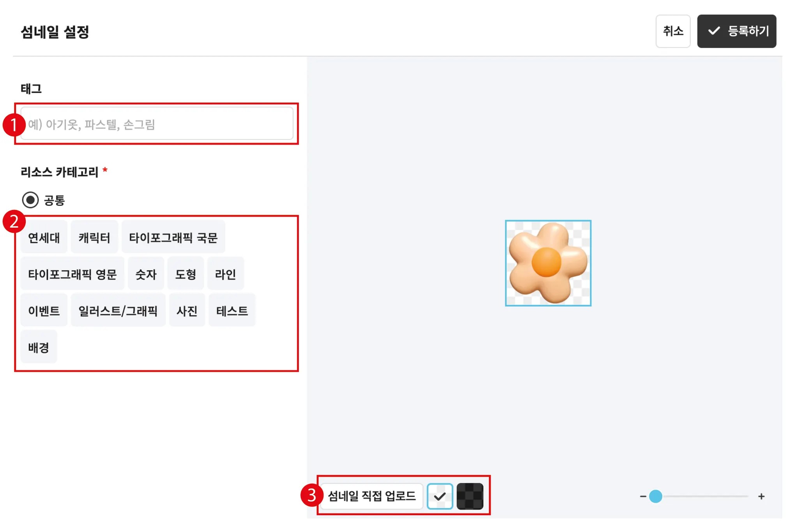This screenshot has height=532, width=798.
Task: Click the 썸네일 직접 업로드 button
Action: [371, 496]
